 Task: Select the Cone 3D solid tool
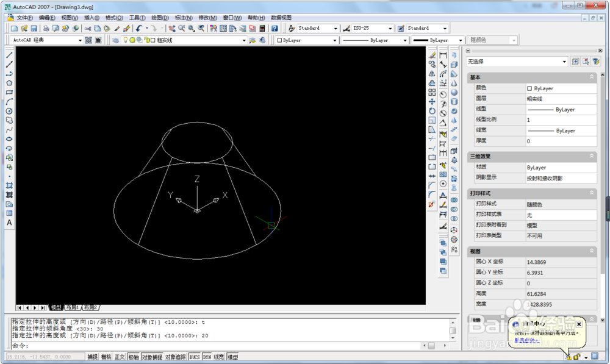pos(454,83)
